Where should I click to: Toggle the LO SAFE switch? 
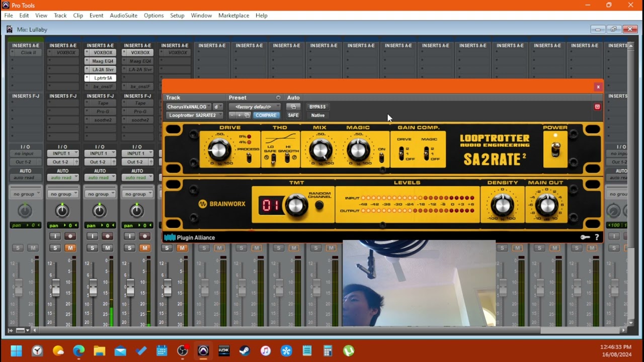(x=273, y=159)
